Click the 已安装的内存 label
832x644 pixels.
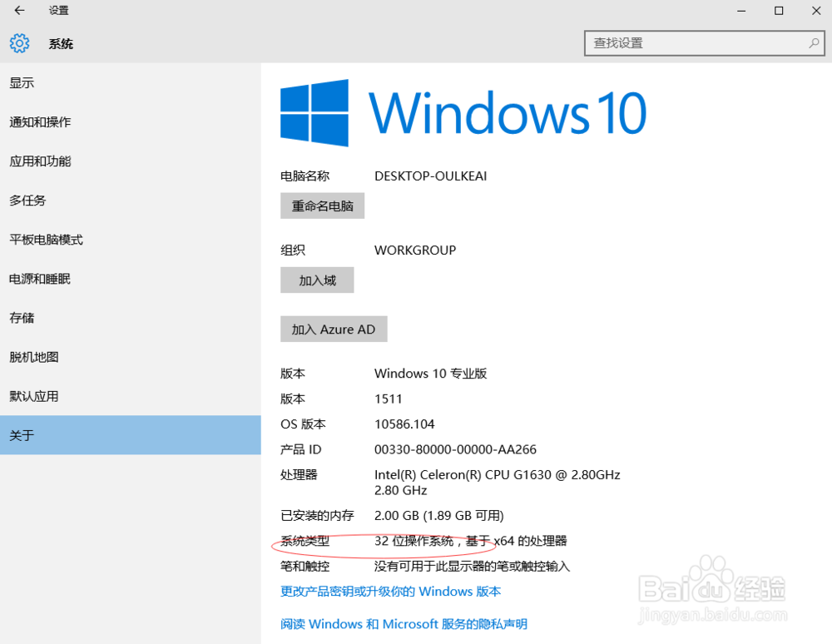pyautogui.click(x=317, y=516)
